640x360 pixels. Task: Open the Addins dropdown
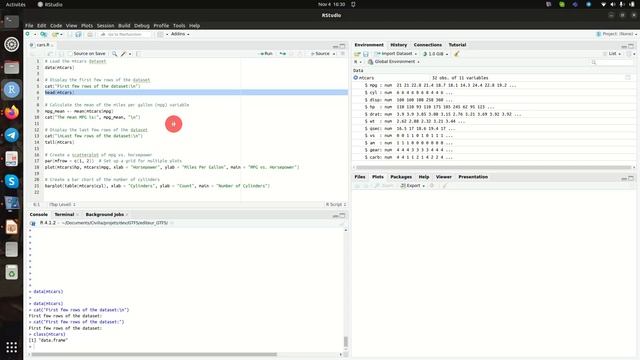point(180,34)
